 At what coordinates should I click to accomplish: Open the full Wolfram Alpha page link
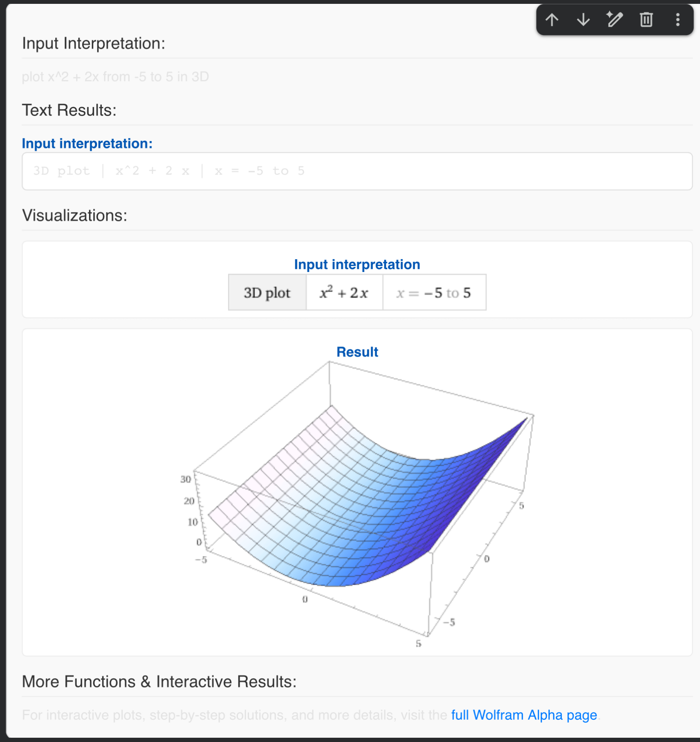(524, 715)
